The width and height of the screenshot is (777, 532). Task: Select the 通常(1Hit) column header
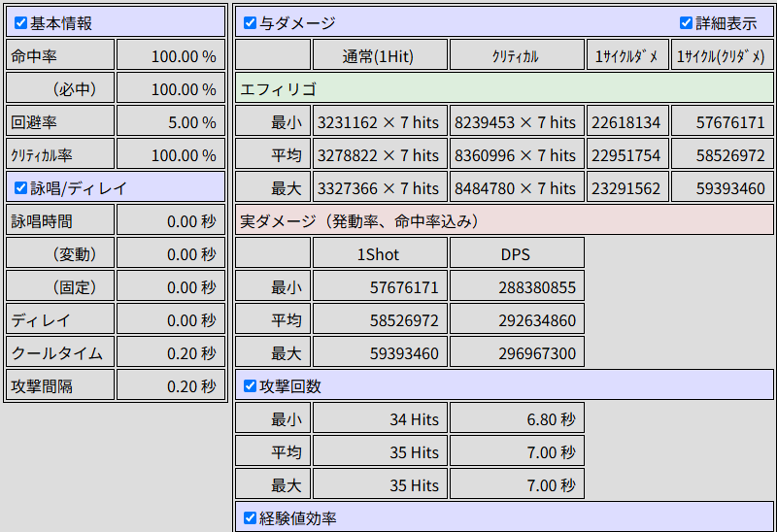point(380,55)
